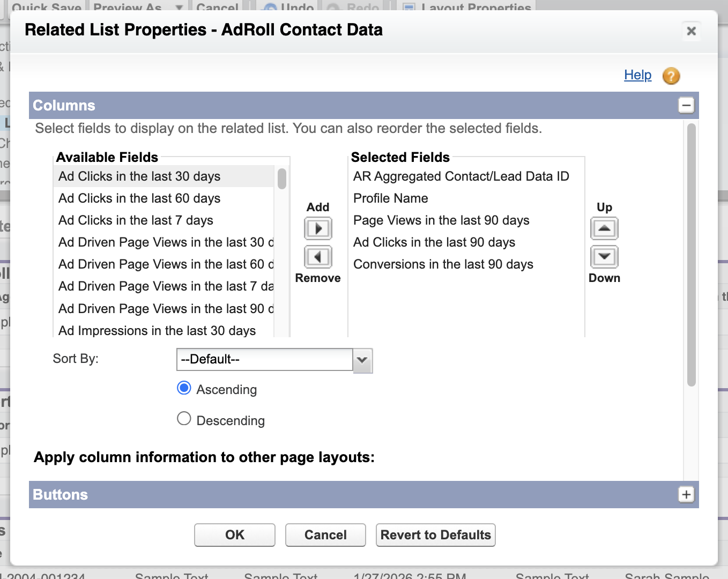
Task: Close the Related List Properties dialog
Action: pos(691,31)
